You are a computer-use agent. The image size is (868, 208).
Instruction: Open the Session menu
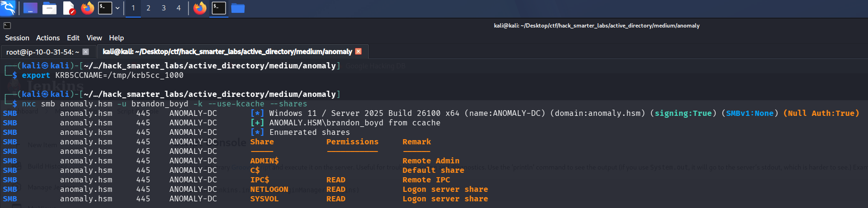coord(17,38)
